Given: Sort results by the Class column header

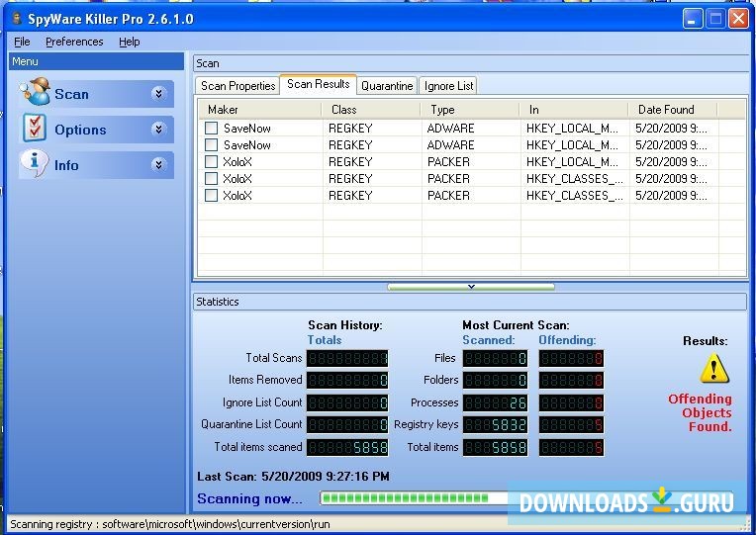Looking at the screenshot, I should pyautogui.click(x=371, y=110).
